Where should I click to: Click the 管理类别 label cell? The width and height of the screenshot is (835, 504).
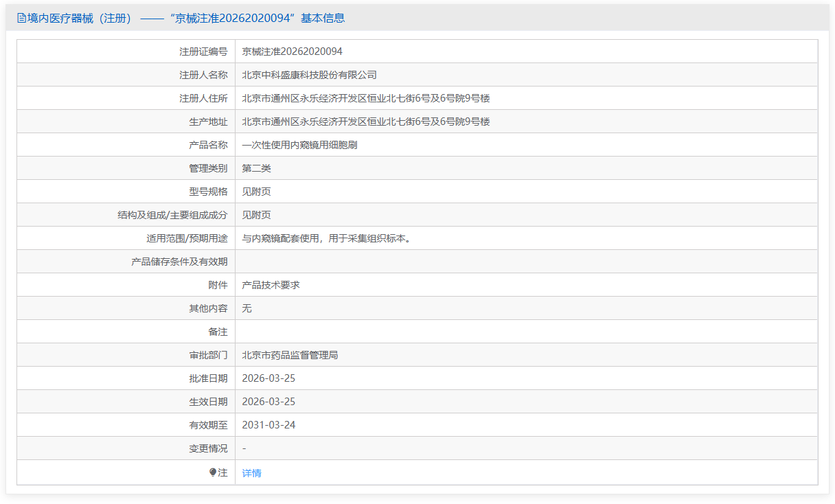126,168
